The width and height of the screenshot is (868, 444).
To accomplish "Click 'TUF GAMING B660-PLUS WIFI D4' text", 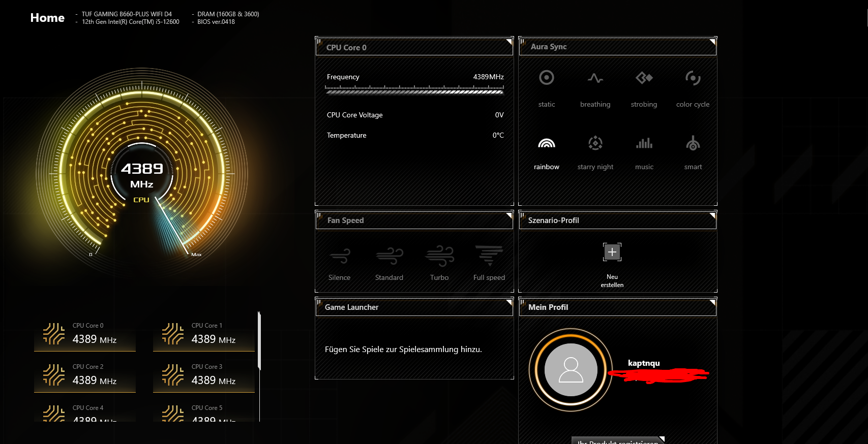I will click(x=127, y=14).
